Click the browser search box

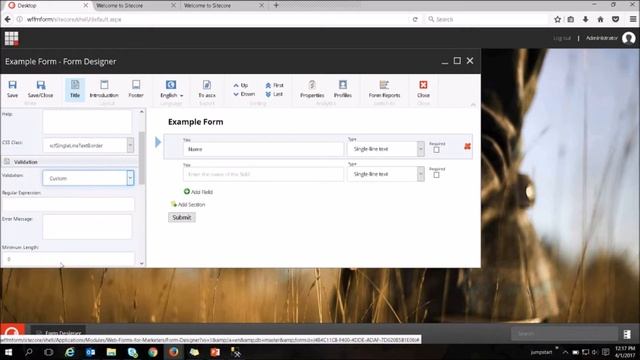click(486, 19)
